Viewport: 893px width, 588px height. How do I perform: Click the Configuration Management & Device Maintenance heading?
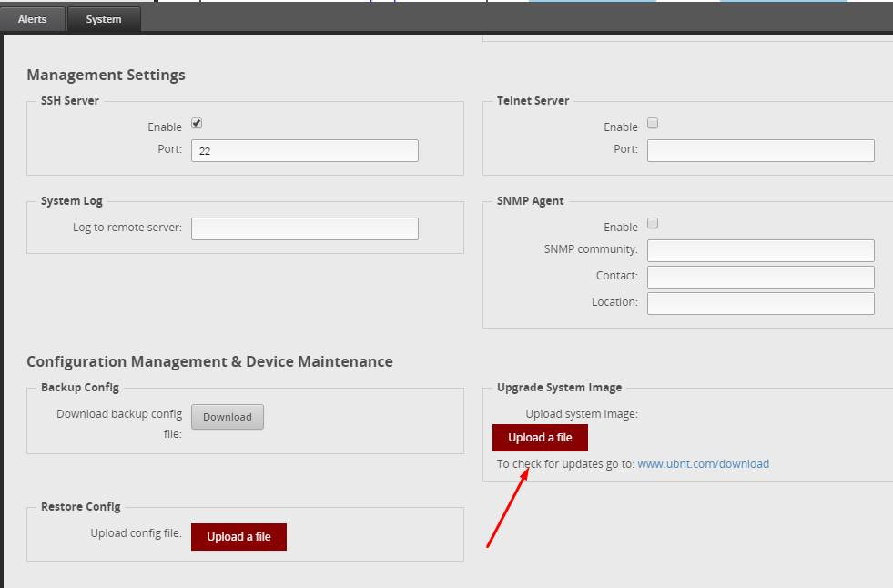pyautogui.click(x=209, y=361)
